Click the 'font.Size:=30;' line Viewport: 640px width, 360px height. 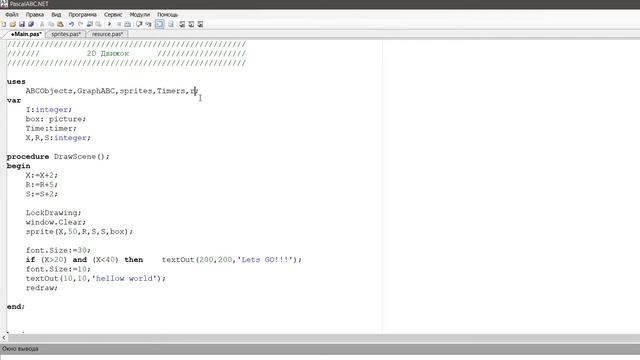(x=58, y=251)
